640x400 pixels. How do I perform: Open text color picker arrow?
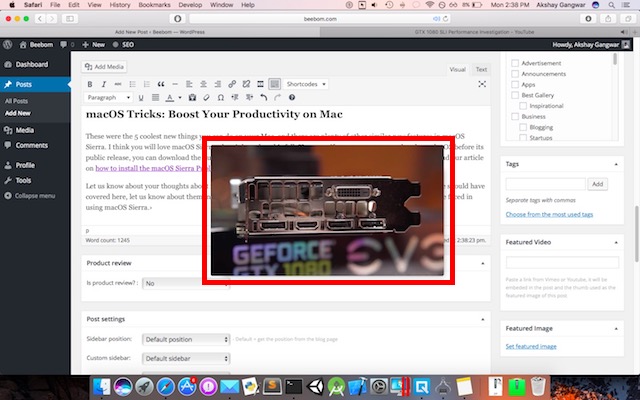180,98
